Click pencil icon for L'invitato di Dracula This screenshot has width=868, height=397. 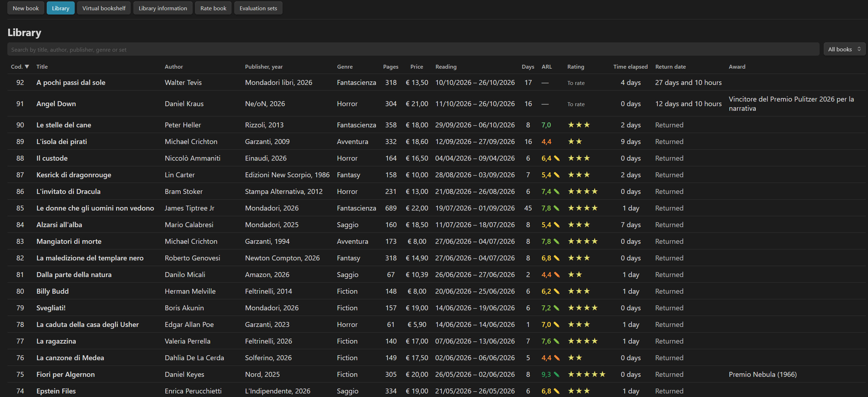tap(557, 191)
